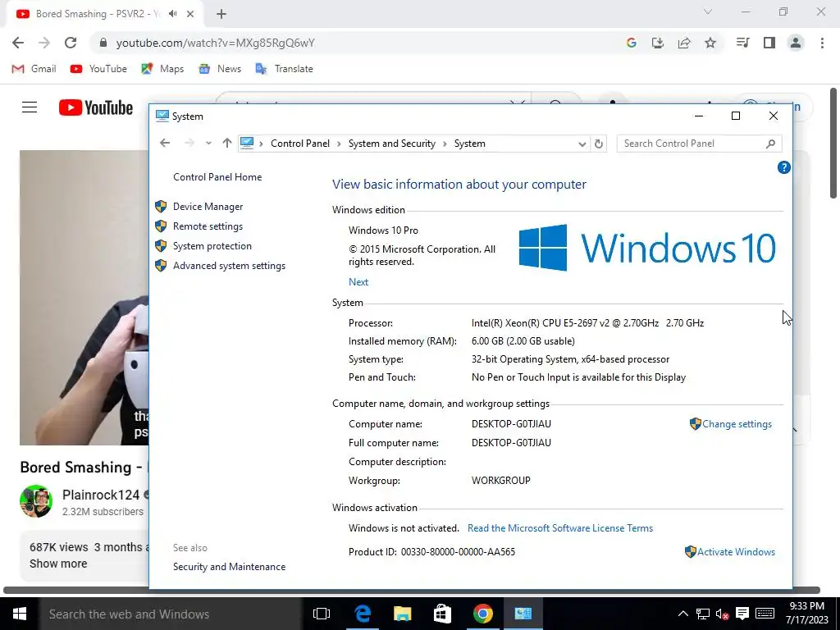The width and height of the screenshot is (840, 630).
Task: Read the Microsoft Software License Terms
Action: 559,529
